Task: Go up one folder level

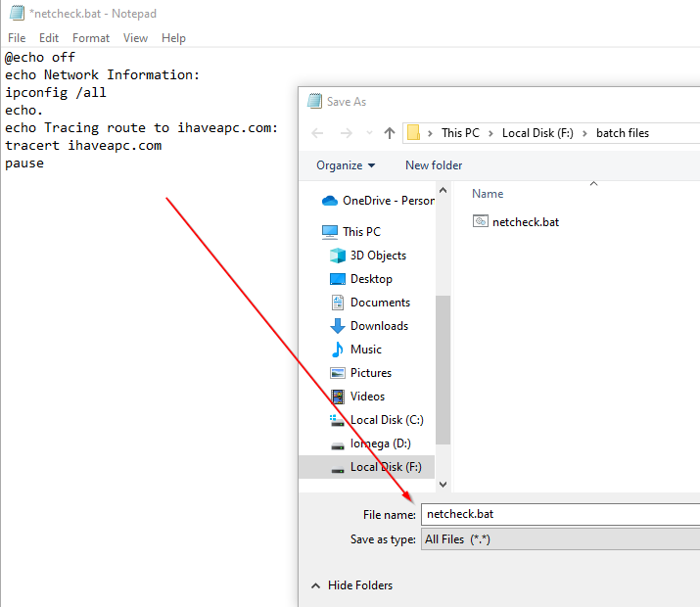Action: [390, 133]
